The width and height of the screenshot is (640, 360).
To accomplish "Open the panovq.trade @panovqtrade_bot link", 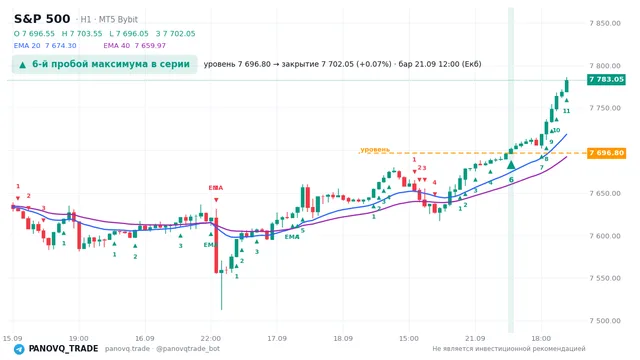I will point(162,349).
